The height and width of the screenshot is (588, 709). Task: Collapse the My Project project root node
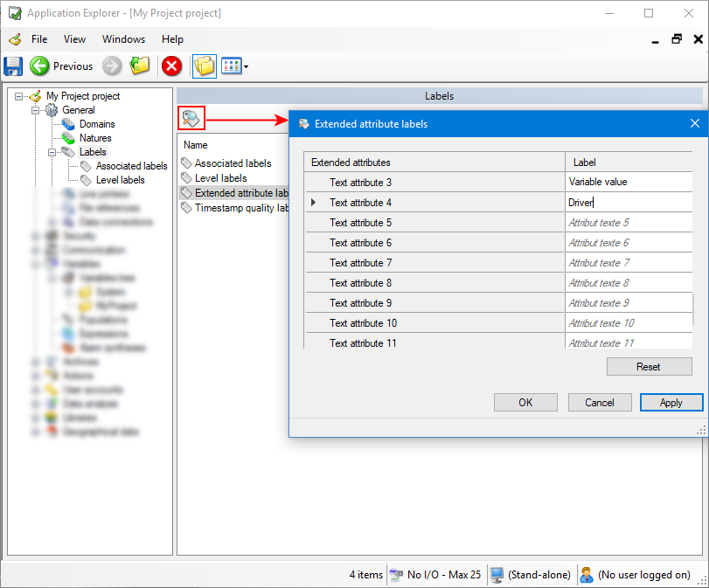pos(19,96)
